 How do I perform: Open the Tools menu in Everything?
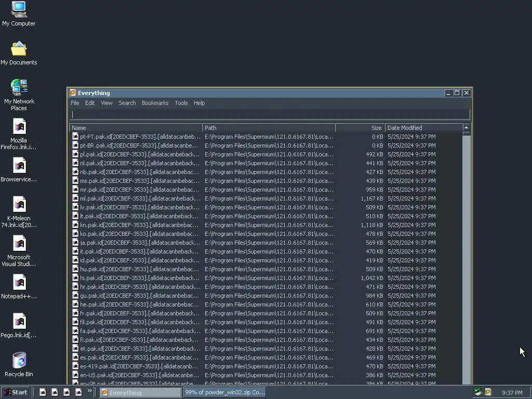(x=181, y=103)
